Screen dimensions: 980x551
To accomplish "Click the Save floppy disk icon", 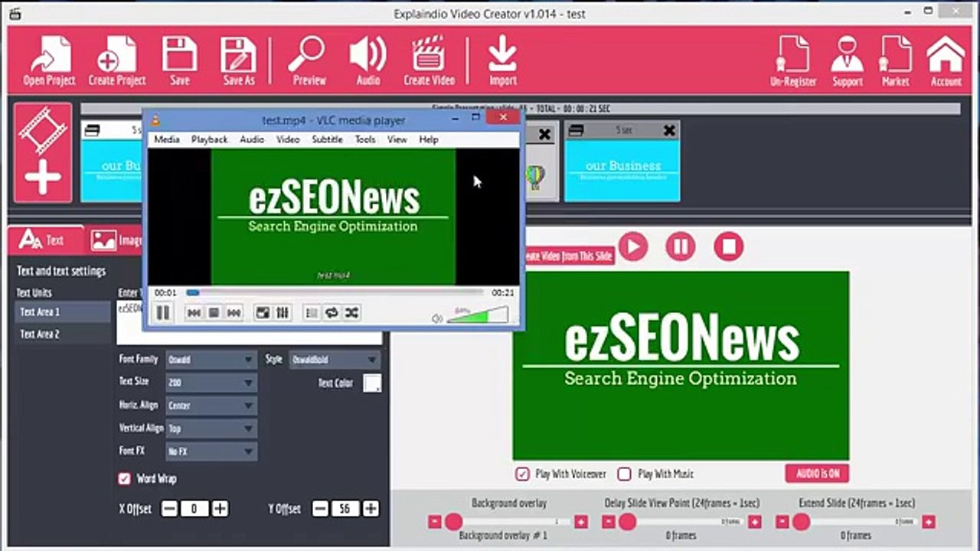I will [179, 60].
